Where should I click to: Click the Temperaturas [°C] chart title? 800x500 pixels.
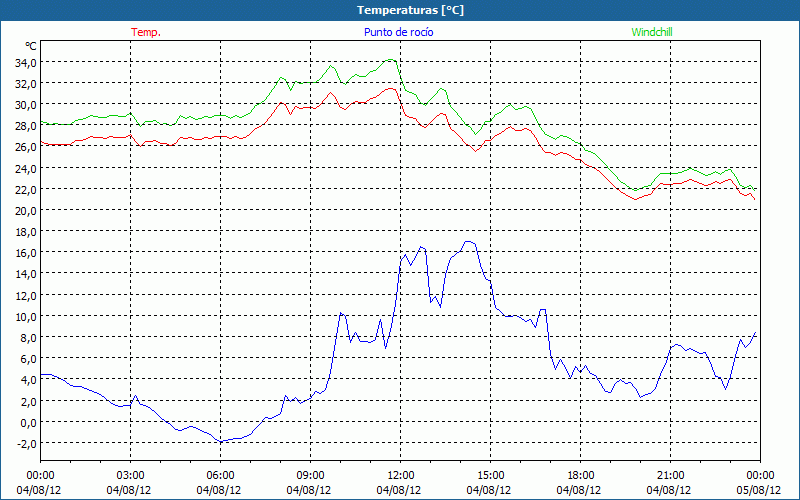tap(410, 10)
